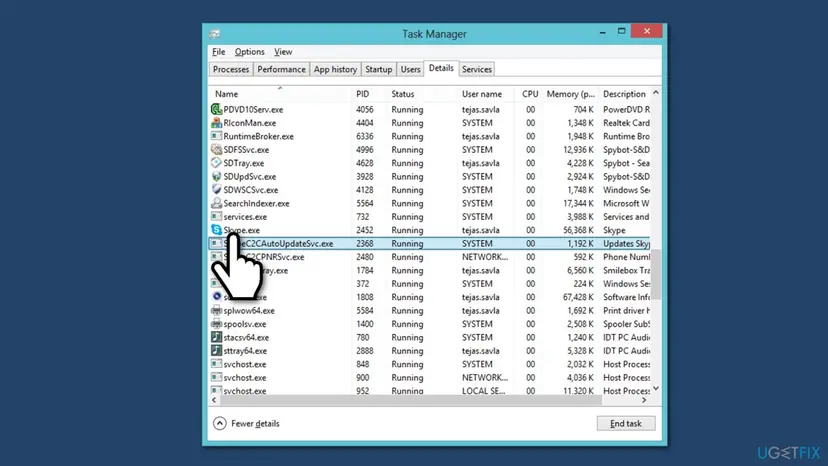The width and height of the screenshot is (828, 466).
Task: Select the Details tab
Action: click(441, 68)
